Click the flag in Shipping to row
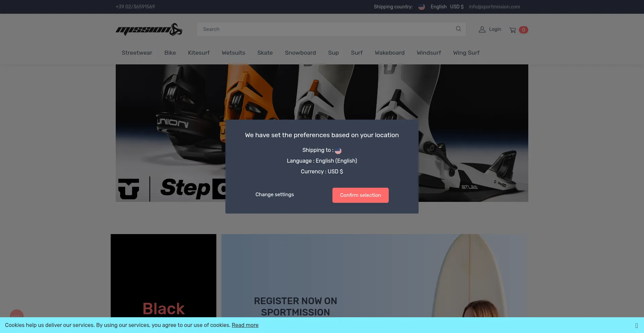 (x=338, y=151)
